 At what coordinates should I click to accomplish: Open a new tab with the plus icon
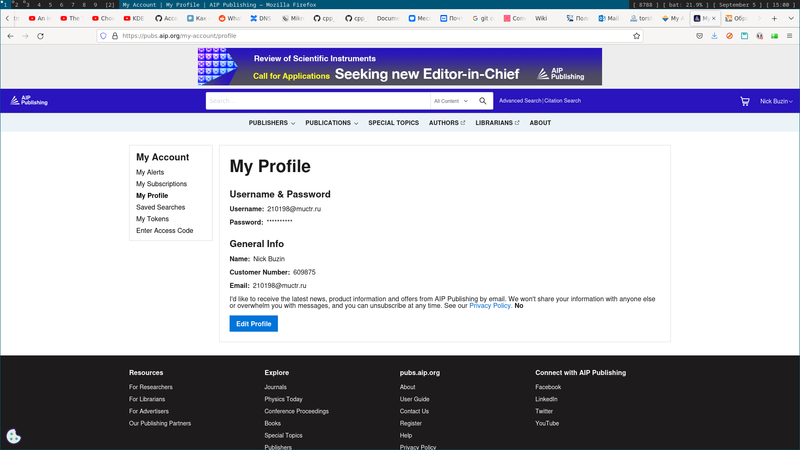(x=774, y=18)
